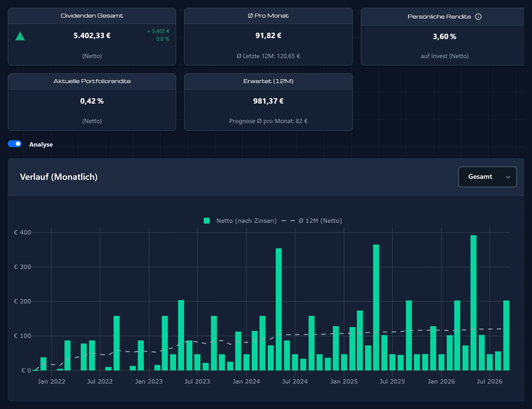This screenshot has height=409, width=532.
Task: Click the auf Invest (Netto) caption
Action: tap(444, 56)
